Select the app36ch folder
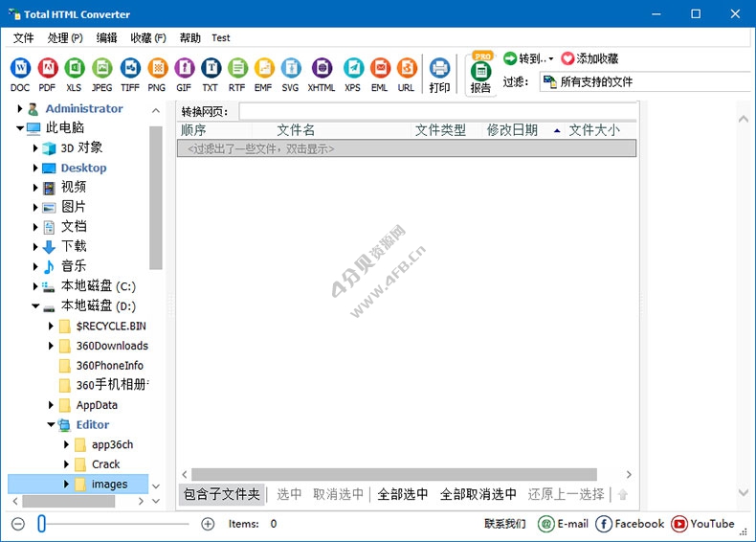756x542 pixels. point(112,444)
